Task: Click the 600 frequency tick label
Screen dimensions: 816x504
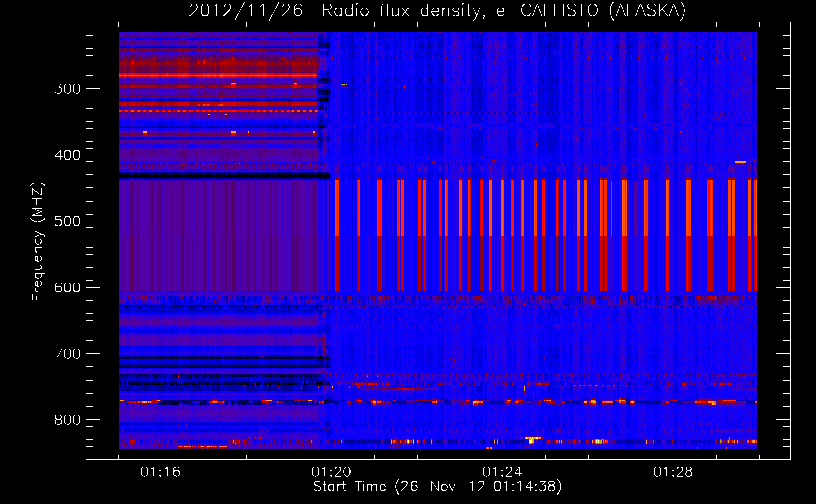Action: pos(68,288)
